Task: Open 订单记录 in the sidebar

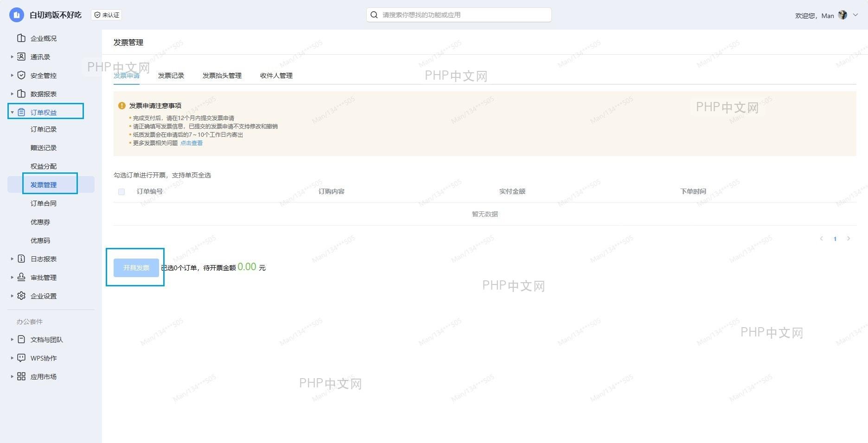Action: coord(44,129)
